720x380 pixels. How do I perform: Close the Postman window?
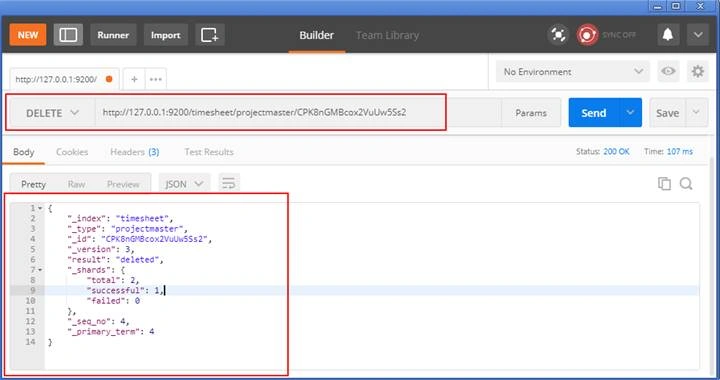tap(701, 6)
